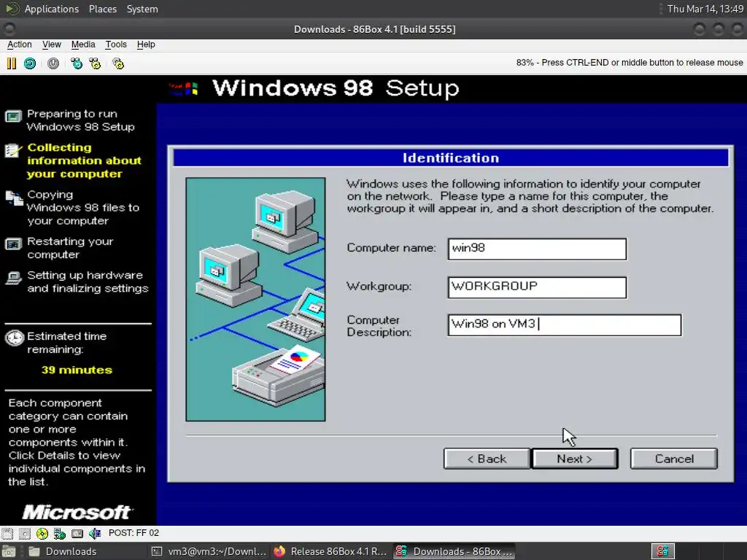Click the Workgroup text field

(x=537, y=287)
